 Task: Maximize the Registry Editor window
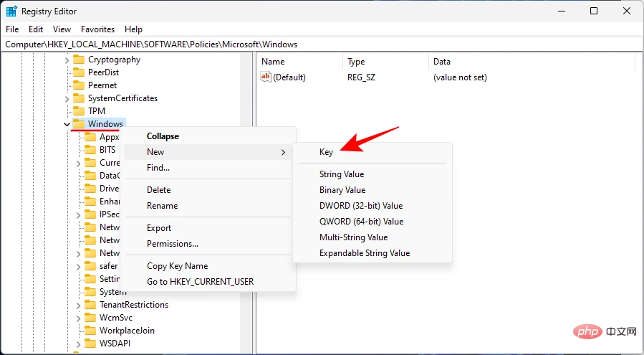pyautogui.click(x=593, y=11)
